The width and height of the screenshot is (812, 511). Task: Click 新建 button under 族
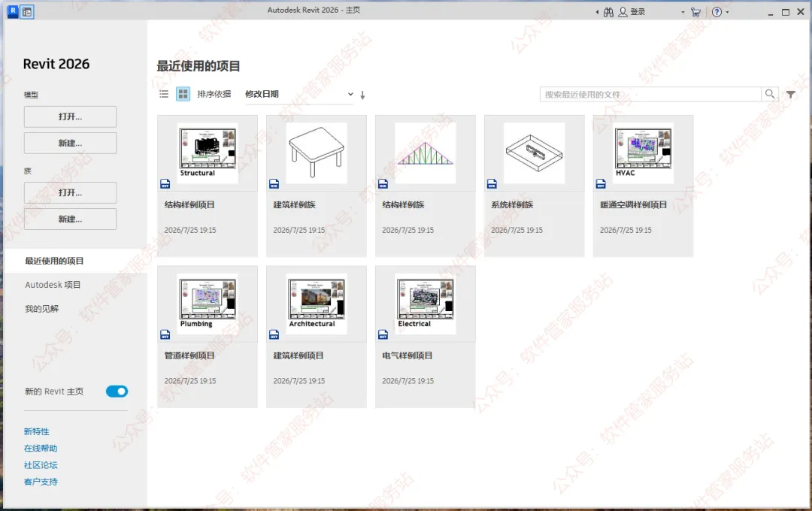pyautogui.click(x=70, y=219)
